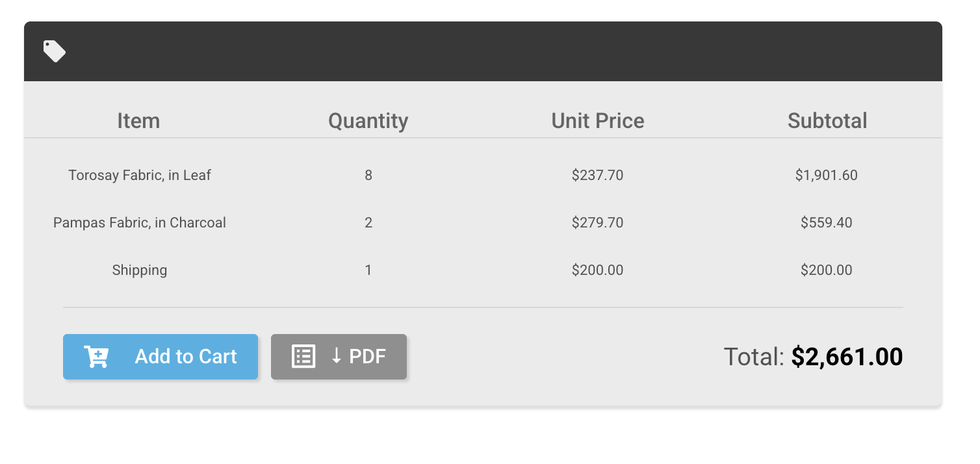Select the Item column header
The image size is (980, 464).
pos(138,121)
